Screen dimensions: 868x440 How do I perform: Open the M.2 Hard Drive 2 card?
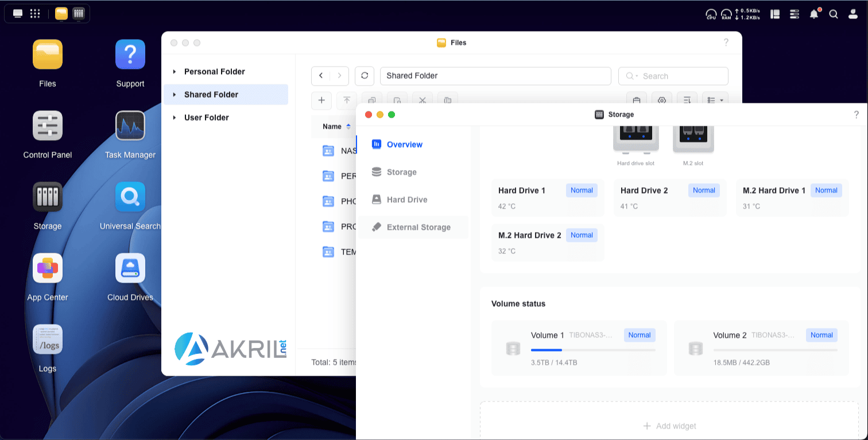548,243
